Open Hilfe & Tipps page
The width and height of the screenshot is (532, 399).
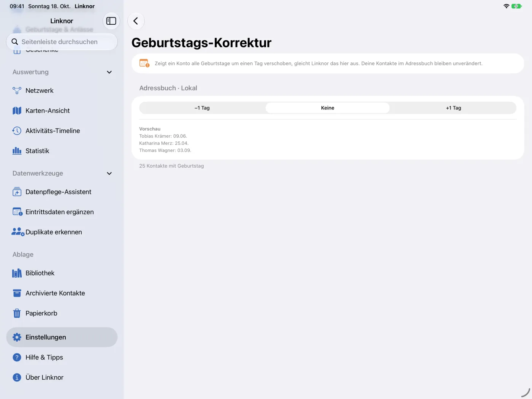(x=62, y=358)
